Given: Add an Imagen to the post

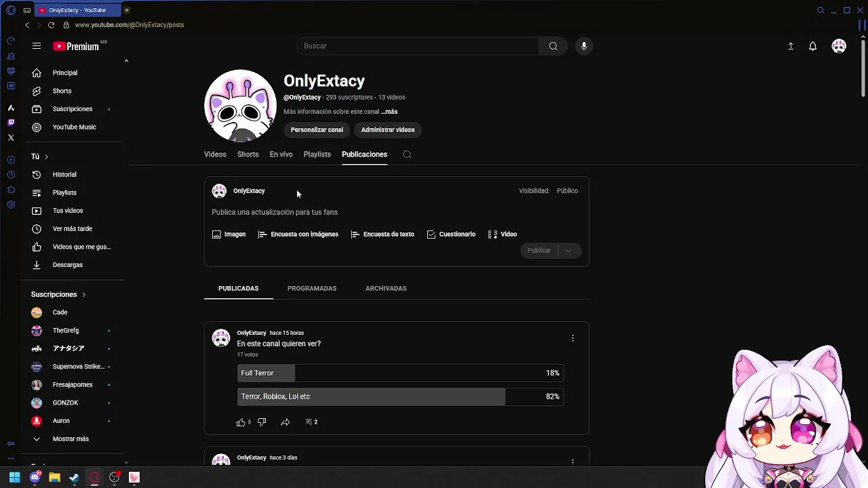Looking at the screenshot, I should click(x=229, y=235).
